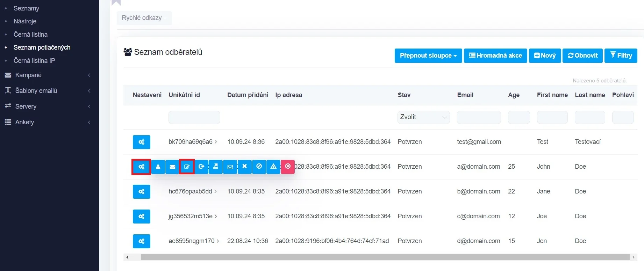Viewport: 644px width, 271px height.
Task: Click the person profile icon in expanded row toolbar
Action: click(x=158, y=167)
